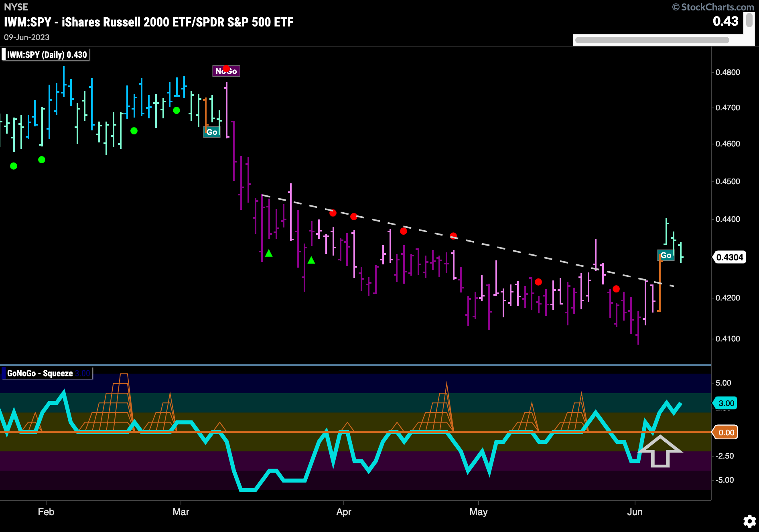Click the -5.00 oscillator axis label
Screen dimensions: 759x532
pos(724,480)
